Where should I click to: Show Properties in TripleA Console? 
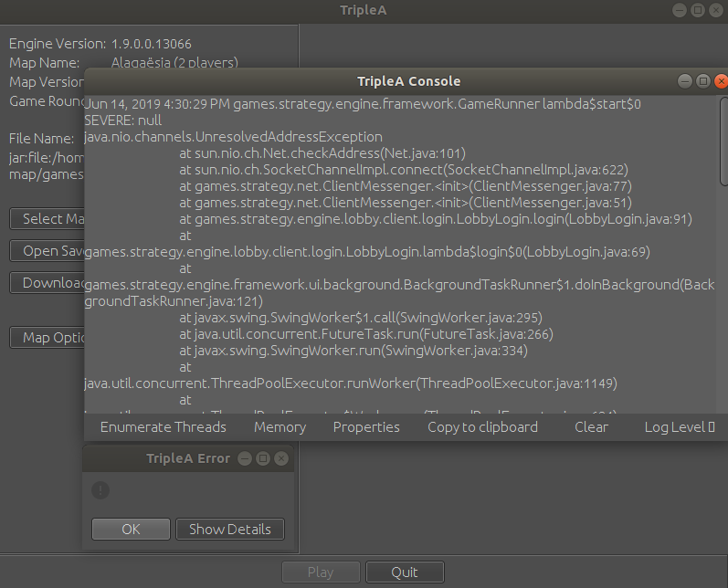click(366, 427)
